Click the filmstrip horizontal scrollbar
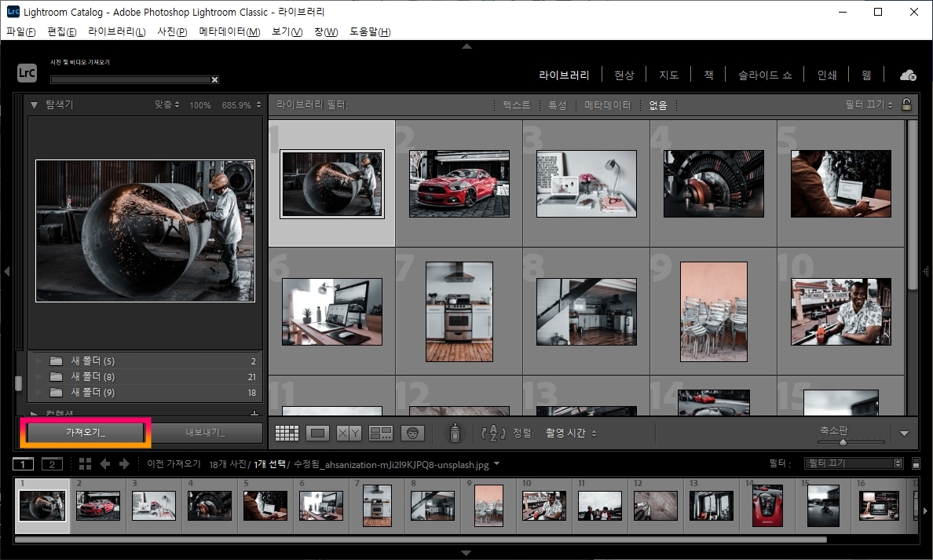This screenshot has height=560, width=933. (420, 540)
